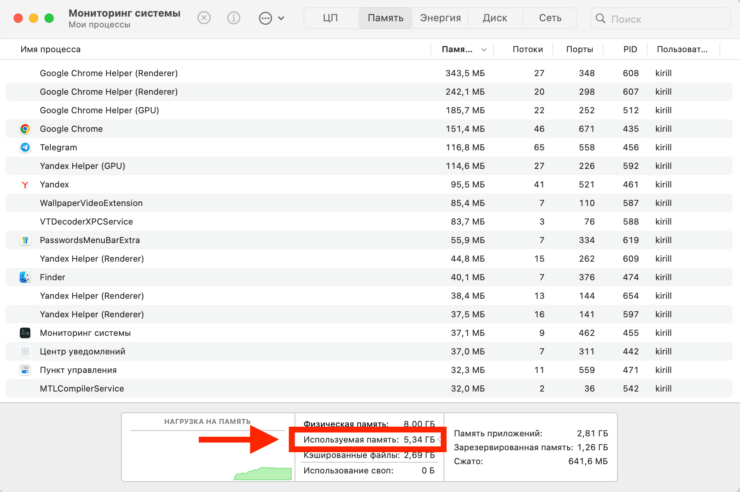Open the Диск tab
The height and width of the screenshot is (492, 740).
pyautogui.click(x=495, y=18)
